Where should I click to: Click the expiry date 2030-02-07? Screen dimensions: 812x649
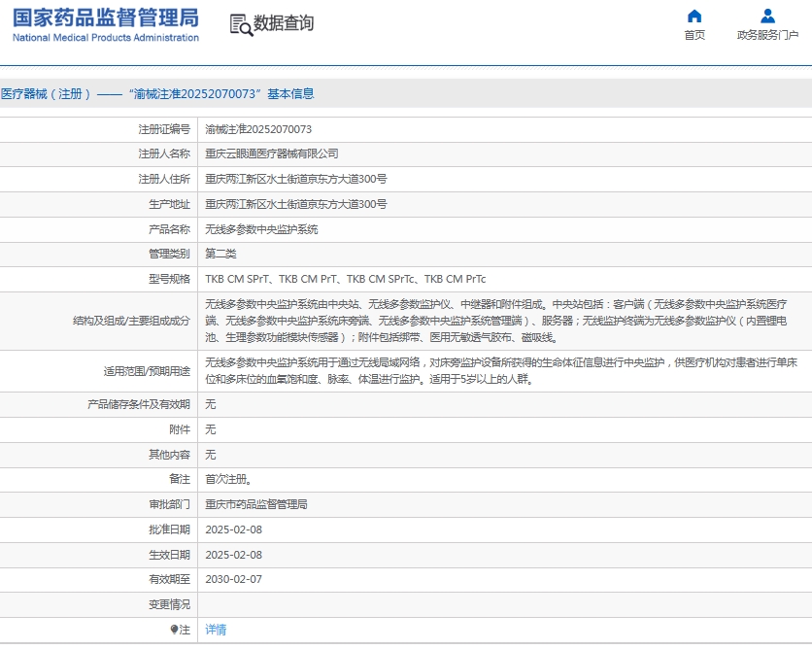click(x=233, y=579)
